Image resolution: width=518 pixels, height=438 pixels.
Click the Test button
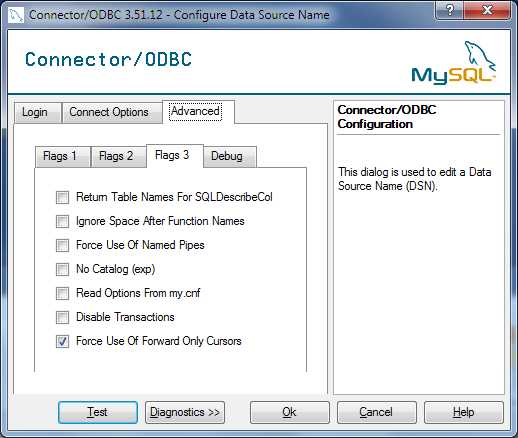pyautogui.click(x=98, y=412)
